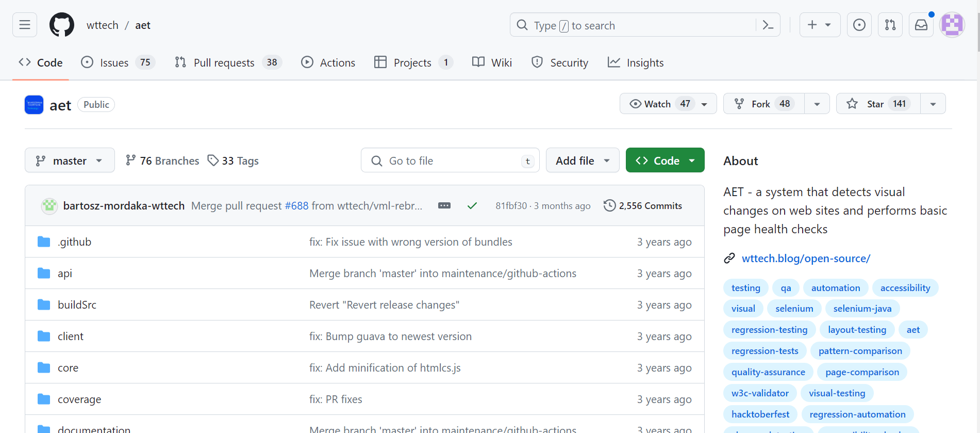Open the command palette icon
This screenshot has height=433, width=980.
[768, 25]
